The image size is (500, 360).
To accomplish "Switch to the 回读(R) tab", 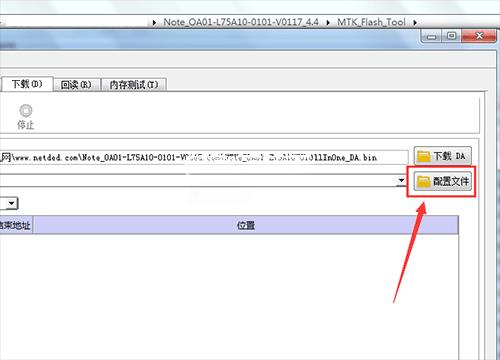I will [x=76, y=85].
